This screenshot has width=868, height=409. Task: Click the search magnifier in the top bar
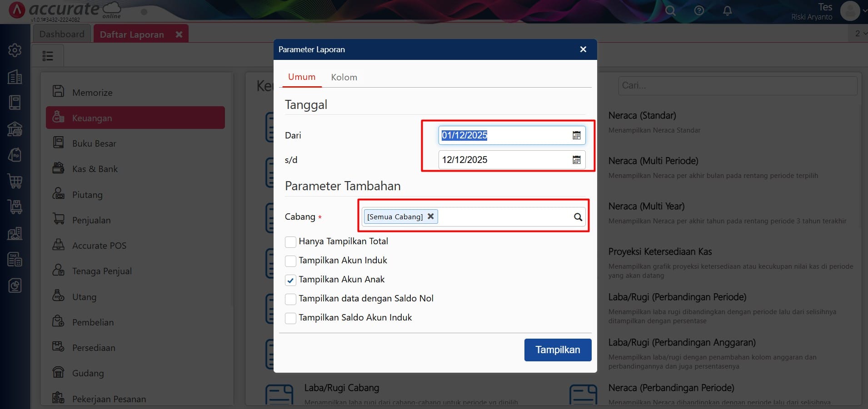(x=670, y=10)
